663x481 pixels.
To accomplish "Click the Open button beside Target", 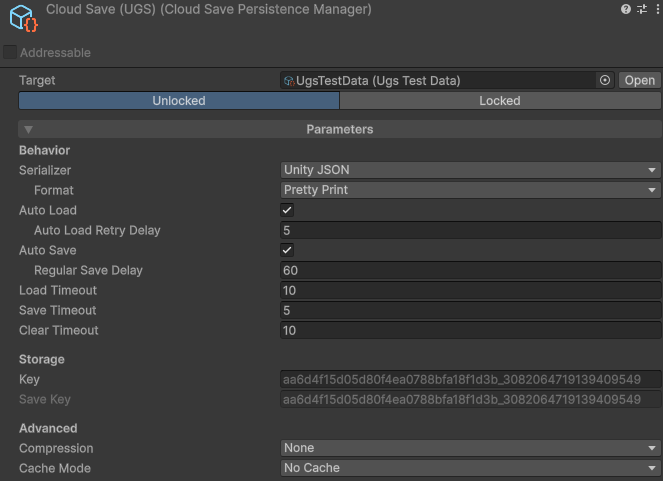I will click(x=639, y=80).
